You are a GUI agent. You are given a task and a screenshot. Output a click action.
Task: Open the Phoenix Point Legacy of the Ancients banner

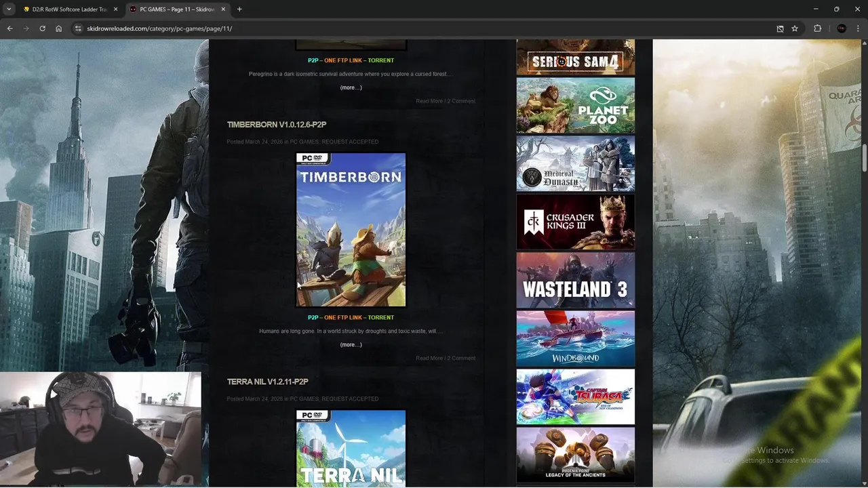coord(576,455)
